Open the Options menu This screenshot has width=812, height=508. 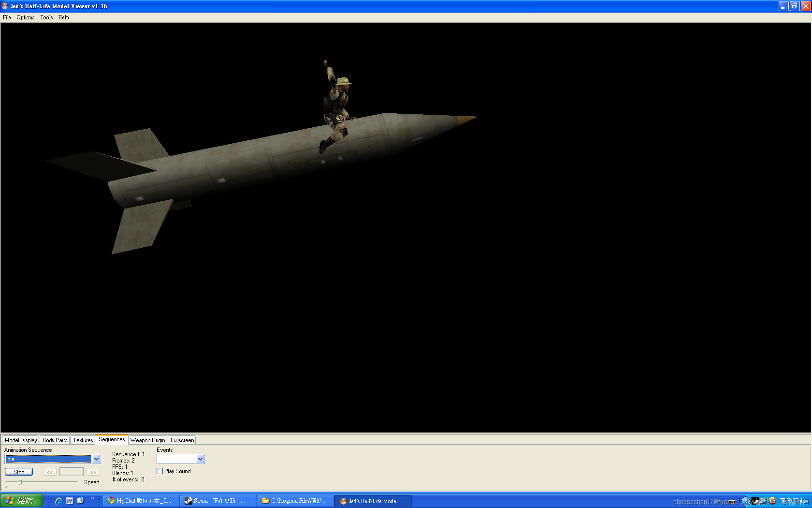click(25, 17)
